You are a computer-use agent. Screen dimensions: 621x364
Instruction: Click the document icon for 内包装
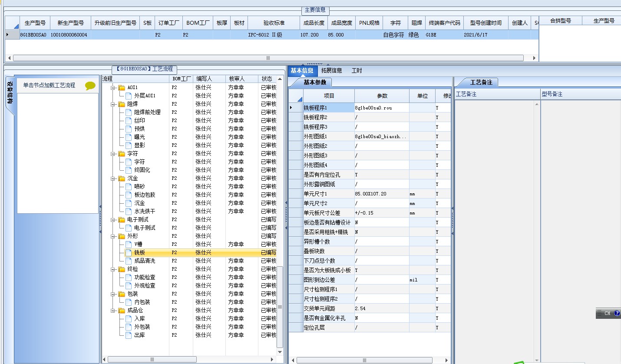[x=129, y=302]
